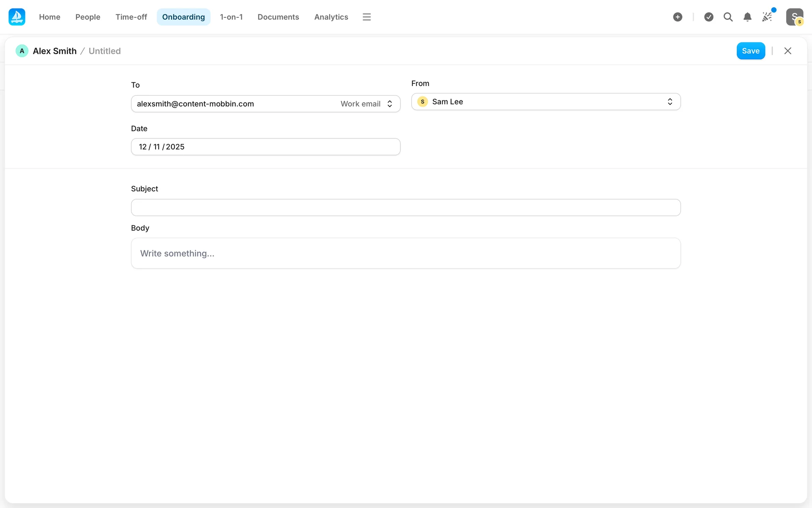The height and width of the screenshot is (508, 812).
Task: Open the hamburger more menu
Action: [x=367, y=17]
